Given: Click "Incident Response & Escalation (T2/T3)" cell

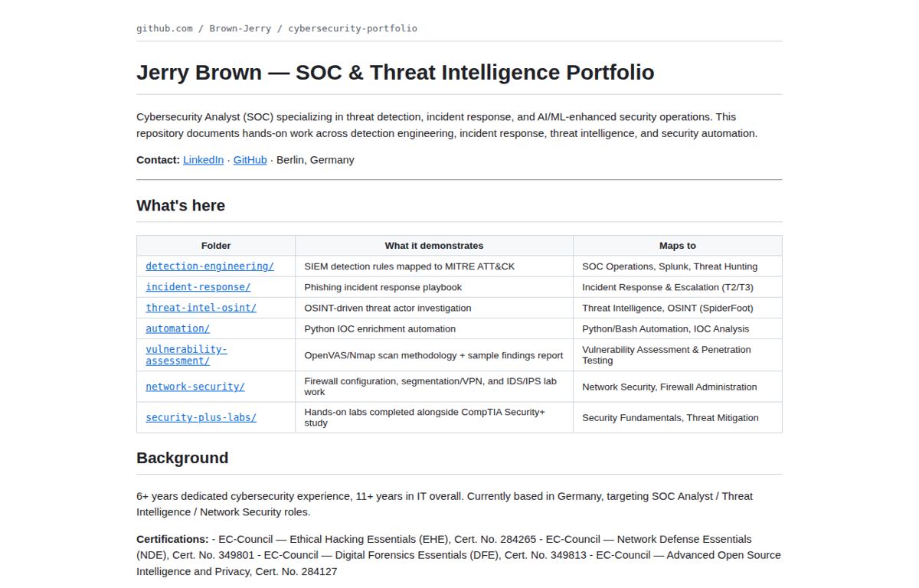Looking at the screenshot, I should (678, 287).
